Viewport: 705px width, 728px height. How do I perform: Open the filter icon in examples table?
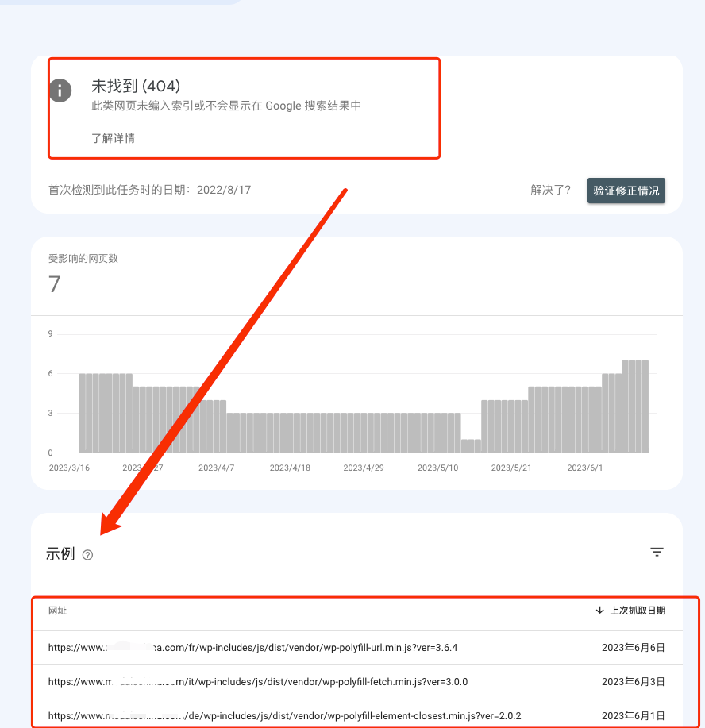pyautogui.click(x=657, y=552)
